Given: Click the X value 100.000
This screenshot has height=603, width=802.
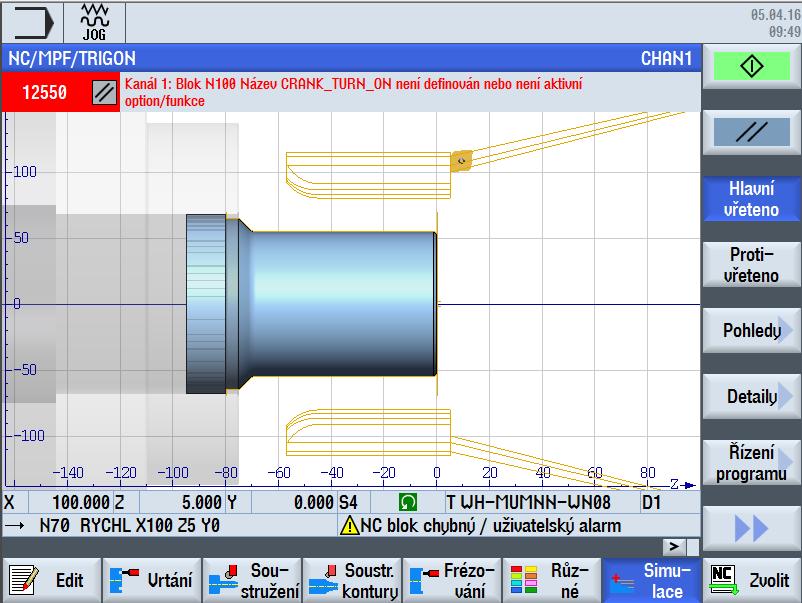Looking at the screenshot, I should click(x=81, y=502).
